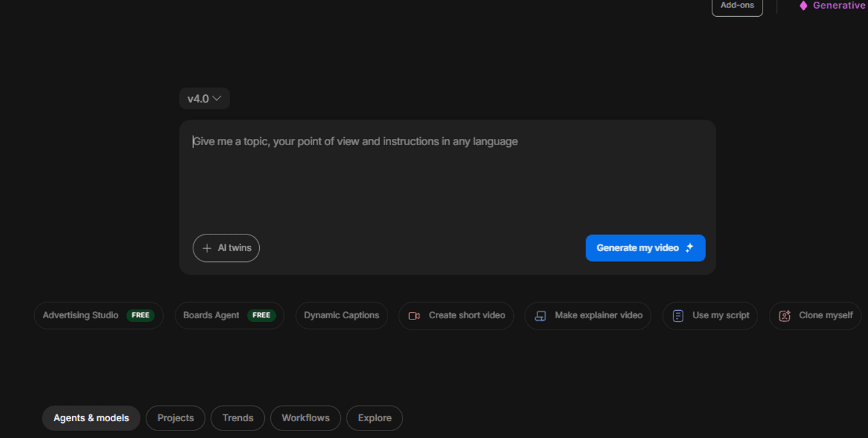The width and height of the screenshot is (868, 438).
Task: Launch Advertising Studio
Action: click(81, 316)
